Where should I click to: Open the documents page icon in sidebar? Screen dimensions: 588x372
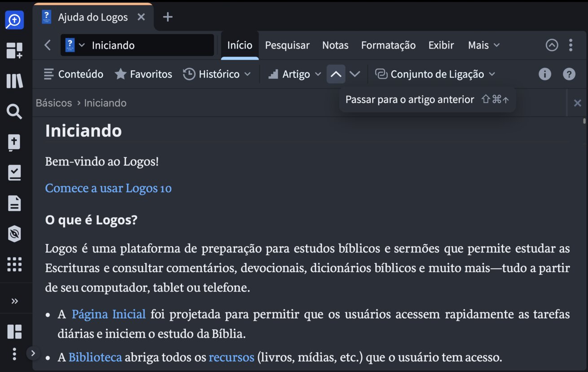tap(14, 203)
